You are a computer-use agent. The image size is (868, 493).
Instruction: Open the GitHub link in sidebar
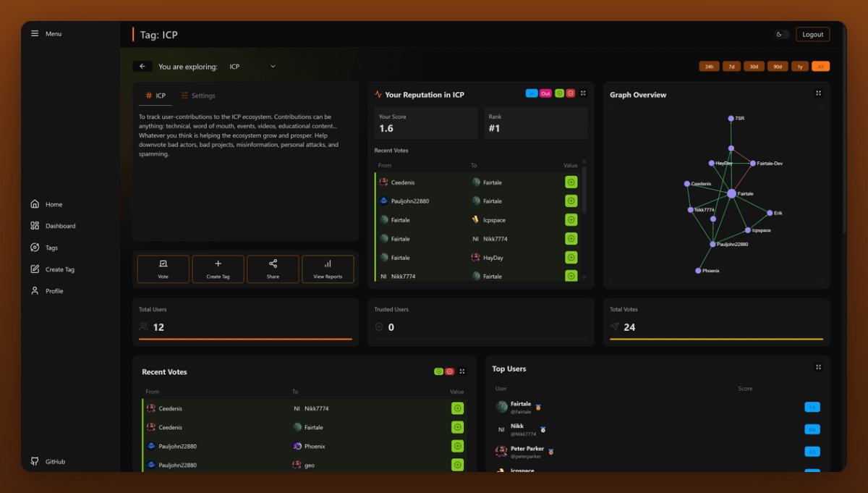pos(48,461)
